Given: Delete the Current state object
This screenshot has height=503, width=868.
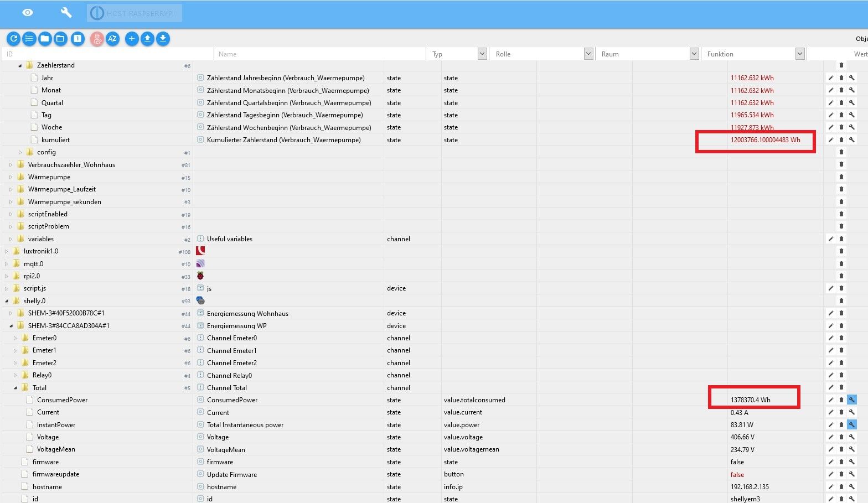Looking at the screenshot, I should click(841, 412).
